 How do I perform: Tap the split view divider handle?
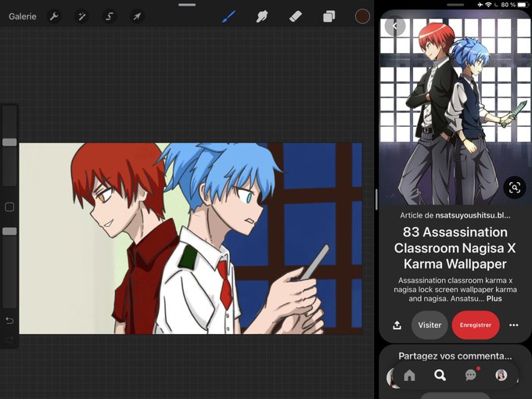(376, 199)
